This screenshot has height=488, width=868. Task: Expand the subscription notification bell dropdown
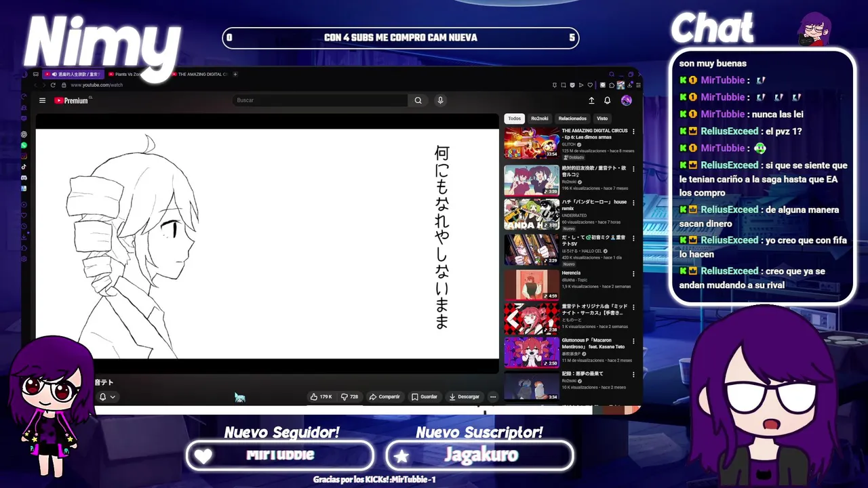coord(107,396)
